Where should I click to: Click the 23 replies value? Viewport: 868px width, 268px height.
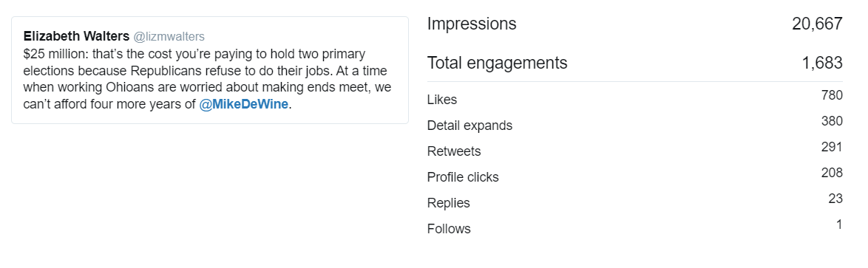tap(836, 199)
